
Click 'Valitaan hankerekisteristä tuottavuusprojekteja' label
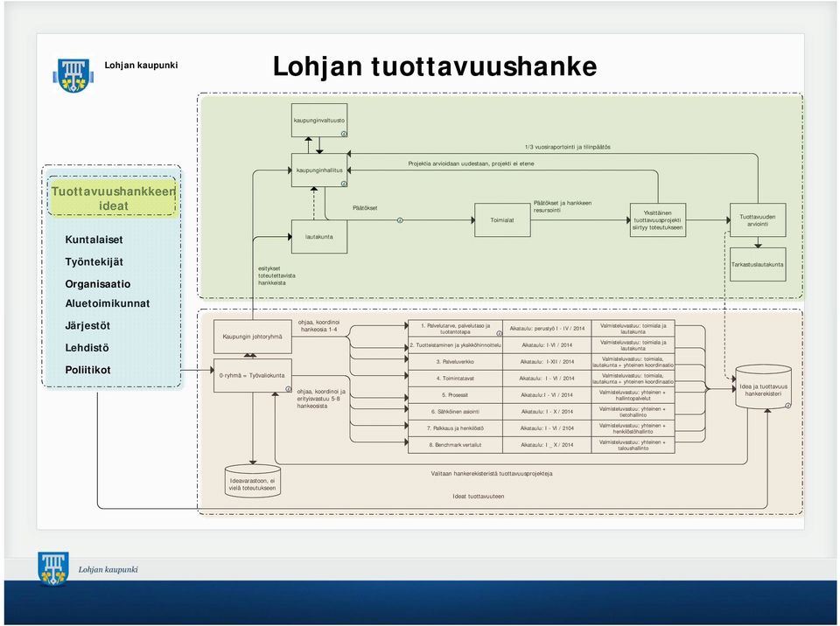[492, 474]
